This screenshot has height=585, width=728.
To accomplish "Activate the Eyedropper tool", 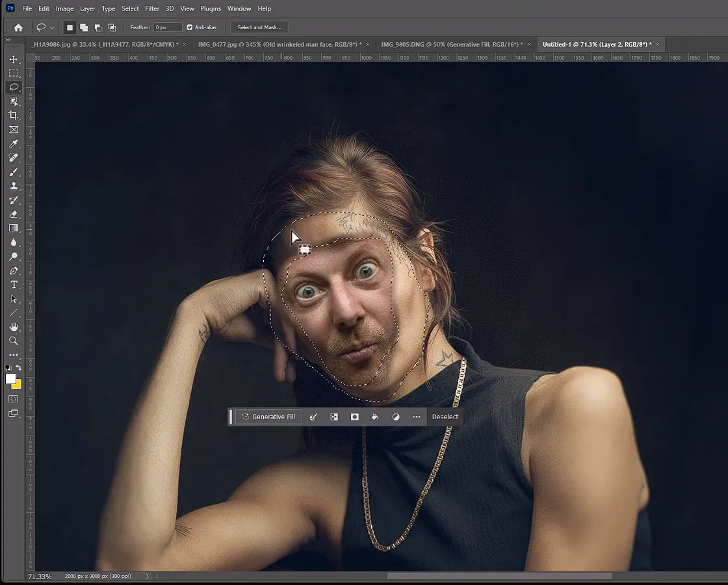I will (14, 144).
